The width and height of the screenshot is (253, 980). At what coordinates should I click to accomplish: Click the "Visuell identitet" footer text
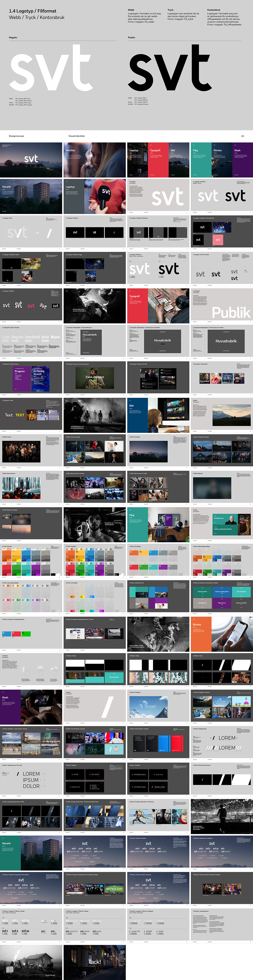point(76,136)
